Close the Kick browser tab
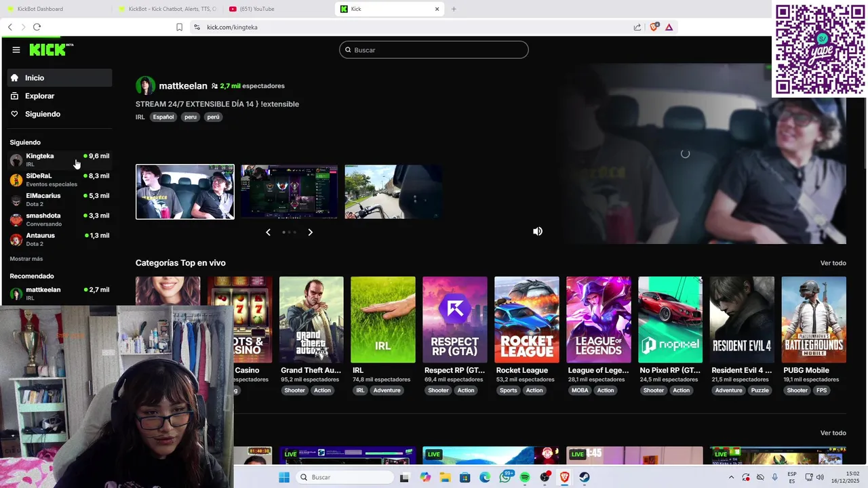 (x=437, y=9)
